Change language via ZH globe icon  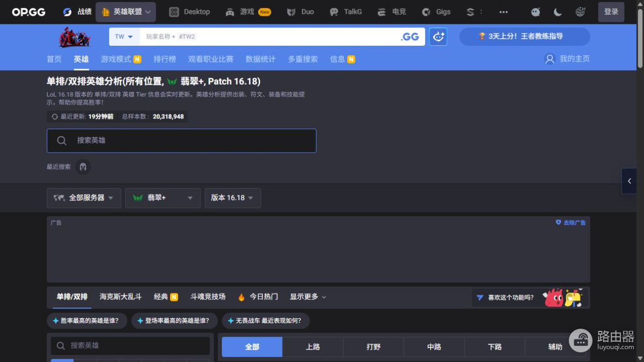tap(580, 12)
